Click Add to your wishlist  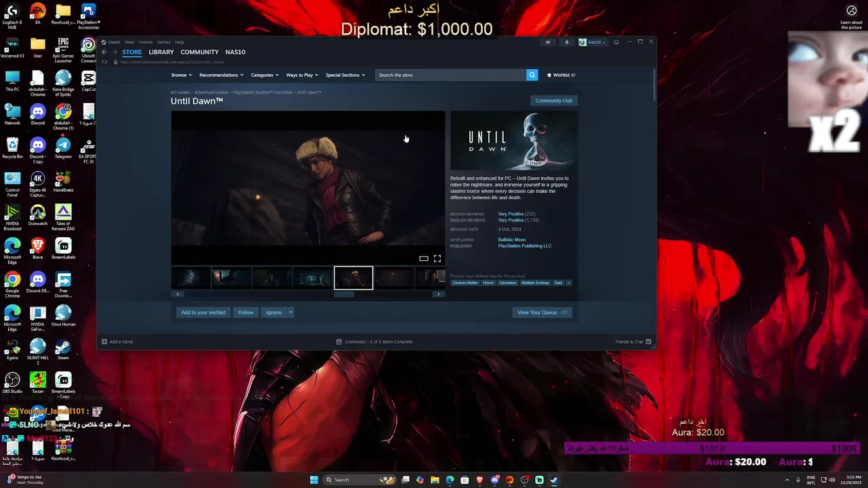(x=203, y=312)
